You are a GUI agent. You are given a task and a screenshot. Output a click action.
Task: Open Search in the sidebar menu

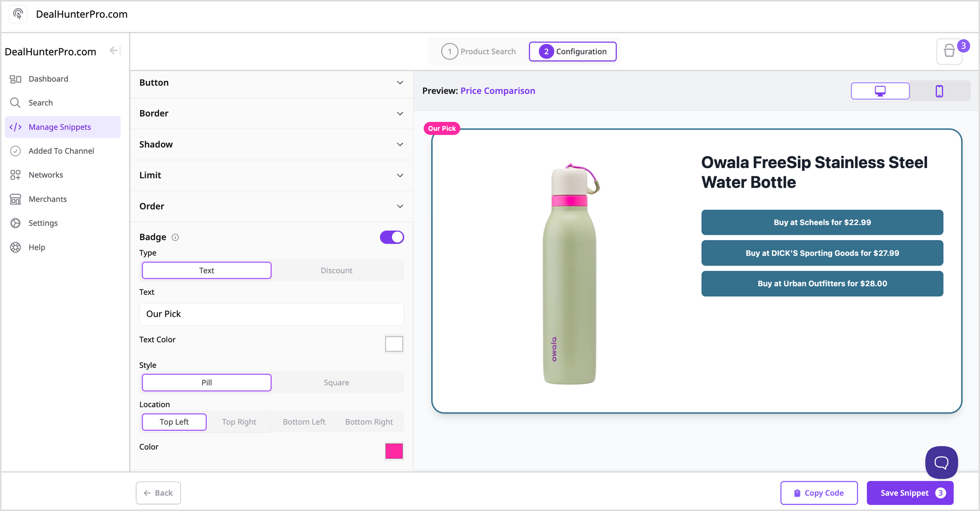[x=63, y=103]
